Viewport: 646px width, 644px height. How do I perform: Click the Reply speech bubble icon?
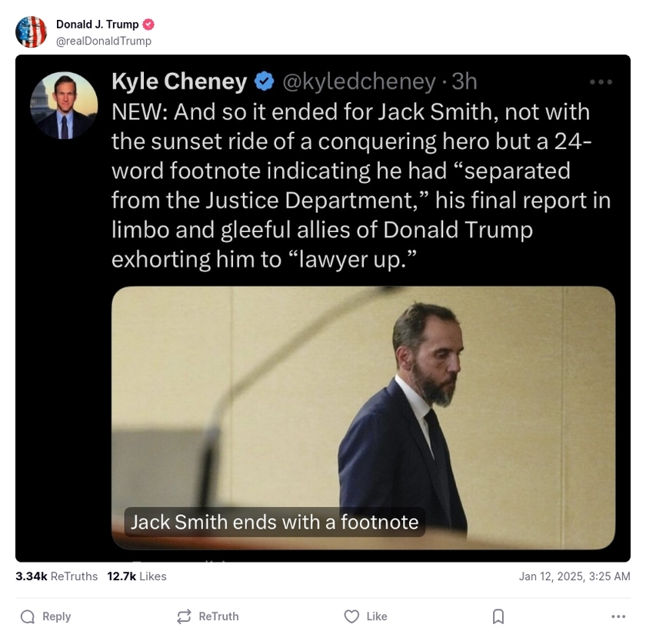28,616
